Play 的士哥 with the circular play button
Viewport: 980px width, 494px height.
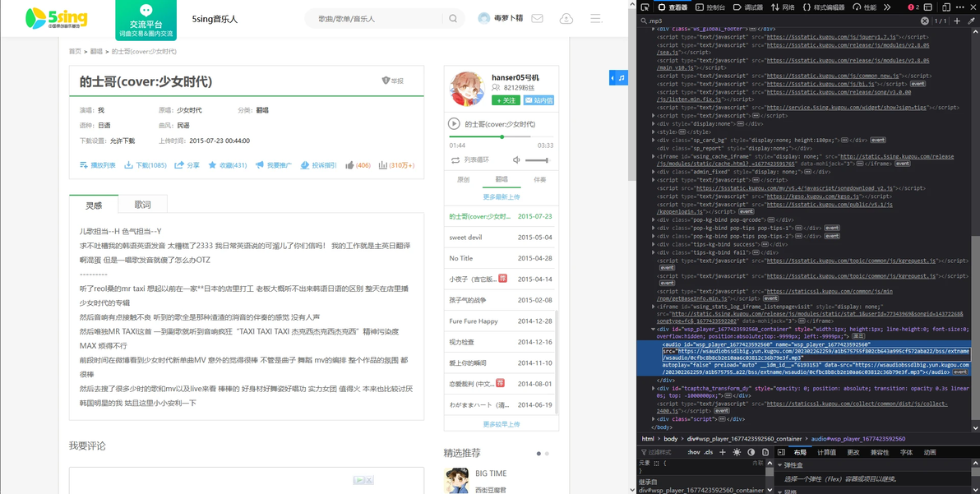455,123
